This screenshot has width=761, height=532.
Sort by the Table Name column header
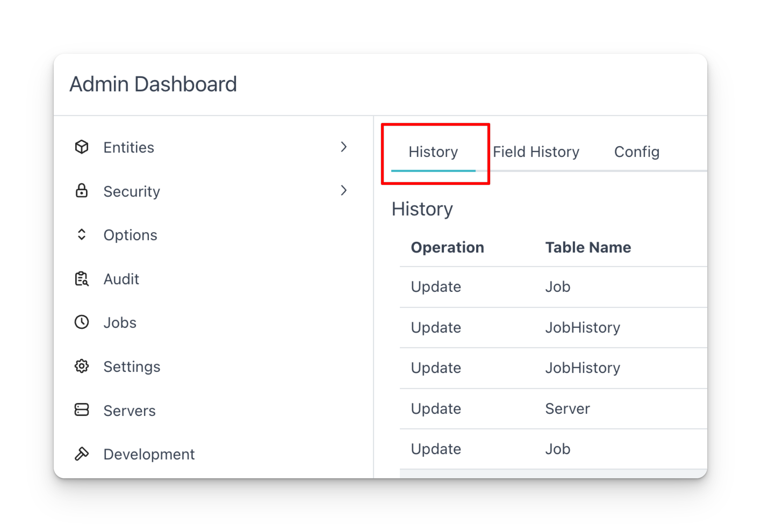tap(588, 248)
